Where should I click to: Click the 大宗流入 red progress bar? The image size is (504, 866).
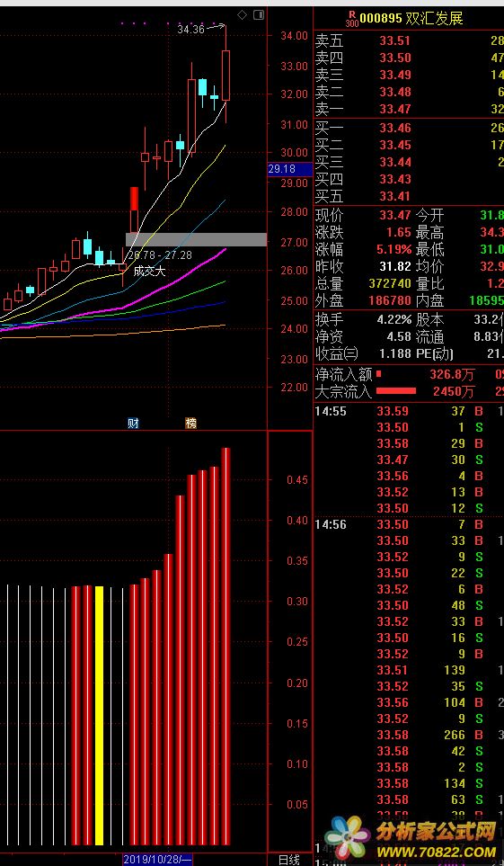coord(396,391)
